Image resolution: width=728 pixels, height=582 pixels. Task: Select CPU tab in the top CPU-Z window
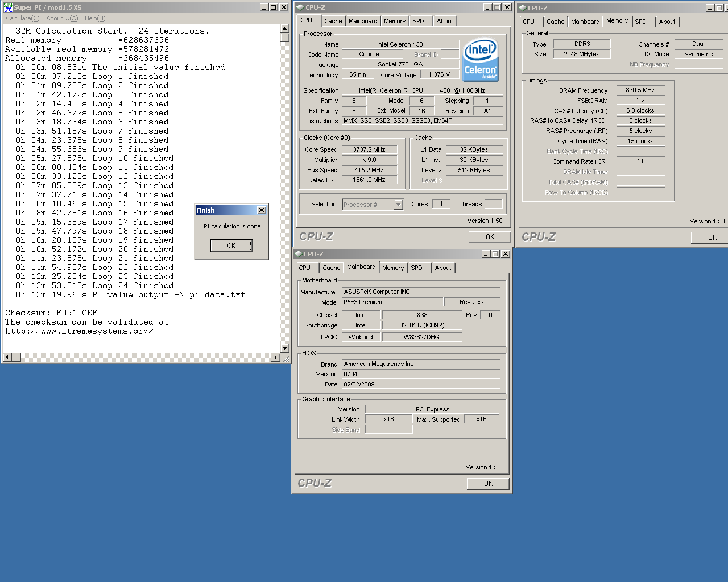point(307,20)
